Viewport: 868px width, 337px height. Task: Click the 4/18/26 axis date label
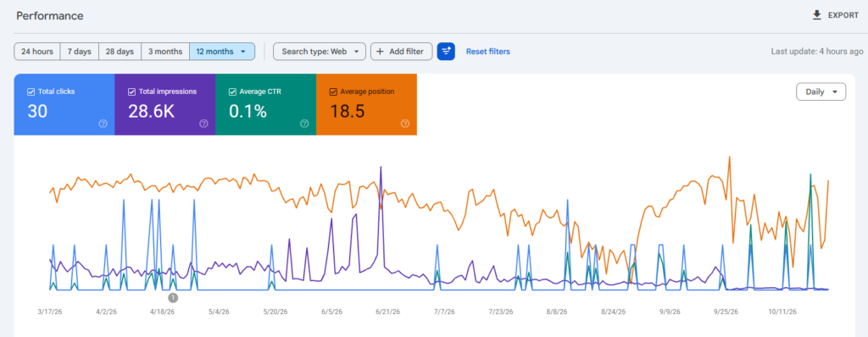162,312
